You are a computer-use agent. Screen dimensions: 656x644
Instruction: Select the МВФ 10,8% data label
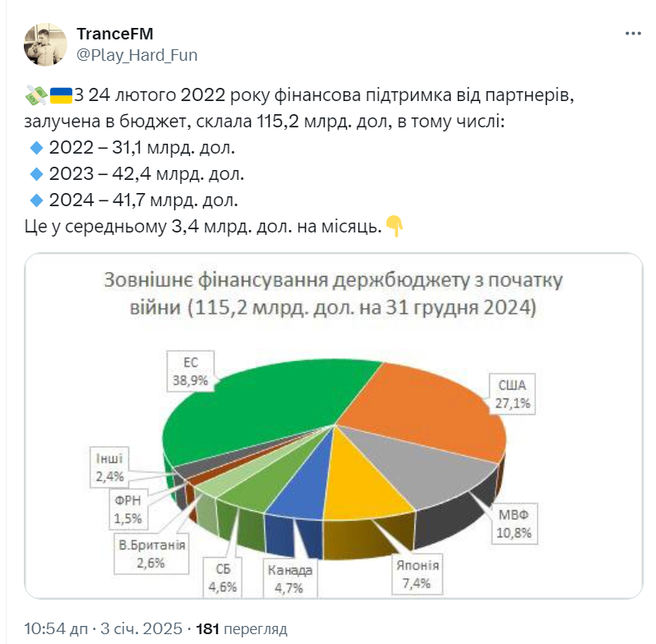[x=514, y=524]
